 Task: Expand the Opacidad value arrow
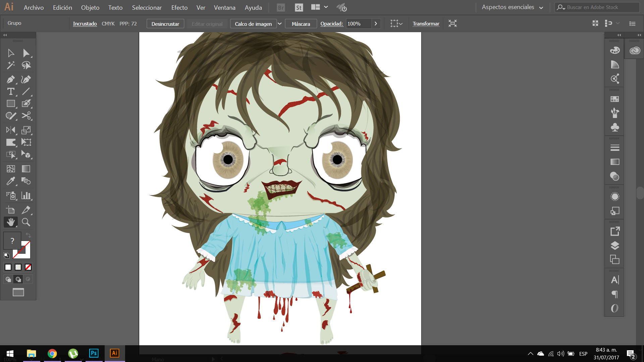point(376,24)
